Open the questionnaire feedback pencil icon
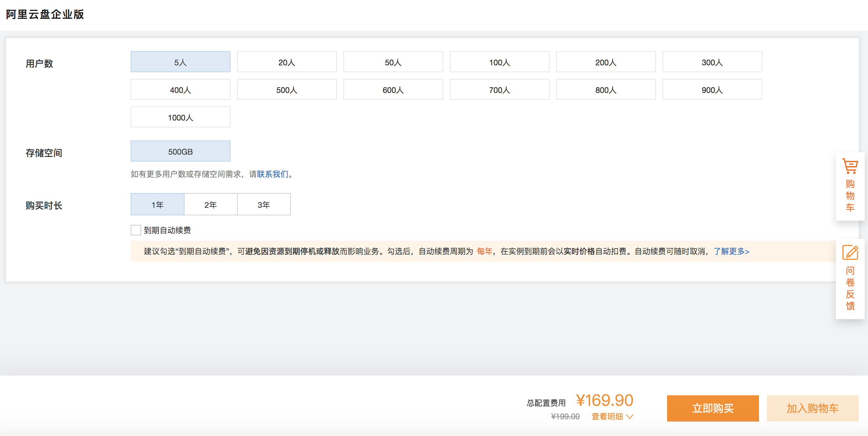Viewport: 868px width, 436px height. pos(850,252)
